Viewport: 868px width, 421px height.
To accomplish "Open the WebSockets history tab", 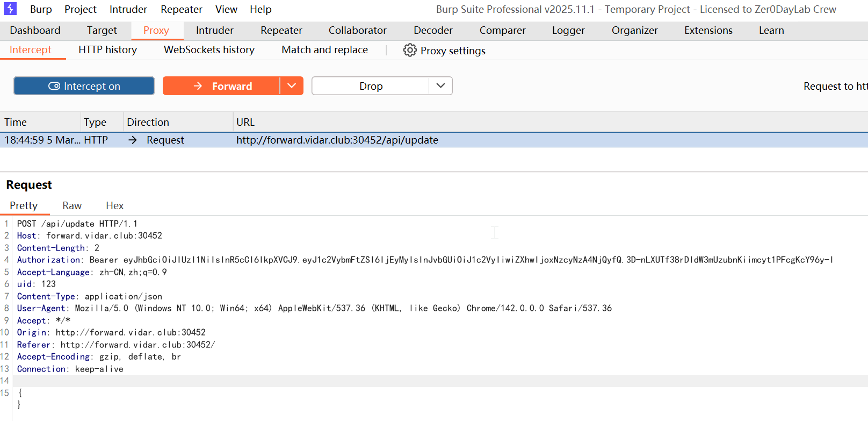I will tap(209, 50).
